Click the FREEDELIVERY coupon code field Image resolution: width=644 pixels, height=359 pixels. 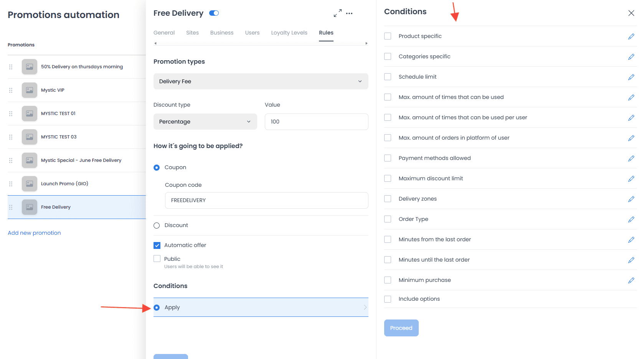(267, 200)
